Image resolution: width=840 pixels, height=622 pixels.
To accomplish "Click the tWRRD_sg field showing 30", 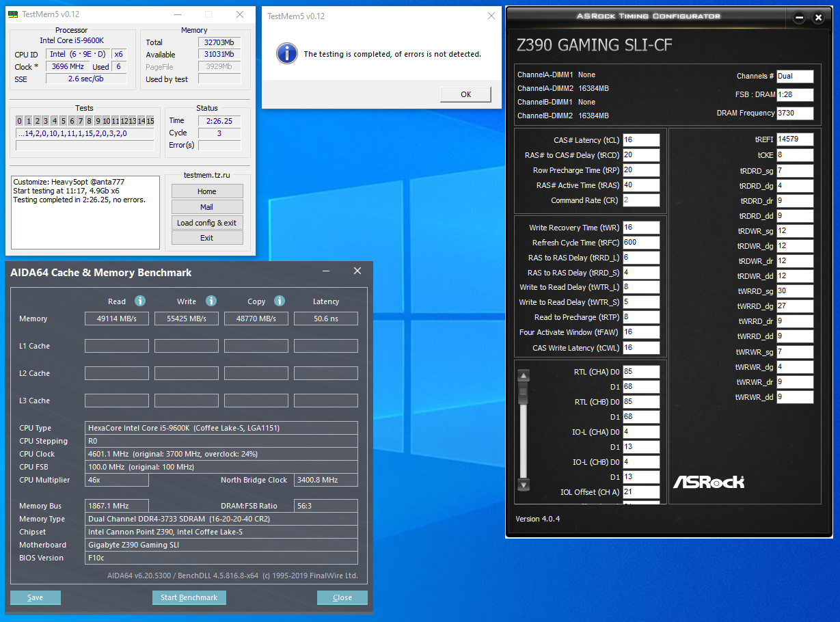I will point(795,291).
